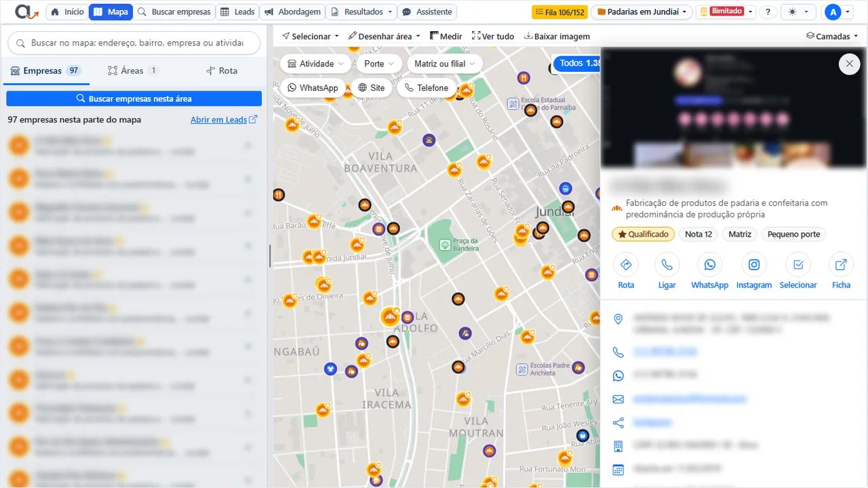Switch to the Áreas tab
Screen dimensions: 868x488
133,70
